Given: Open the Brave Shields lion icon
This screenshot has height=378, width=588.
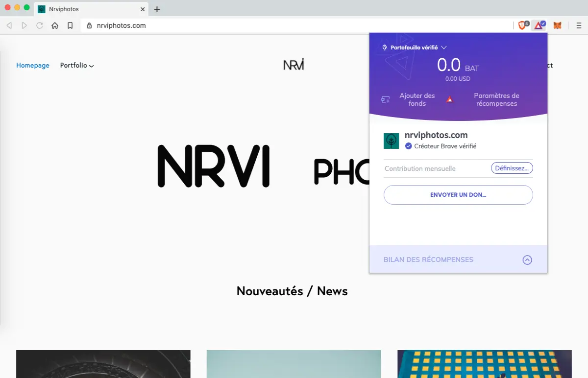Looking at the screenshot, I should tap(523, 25).
